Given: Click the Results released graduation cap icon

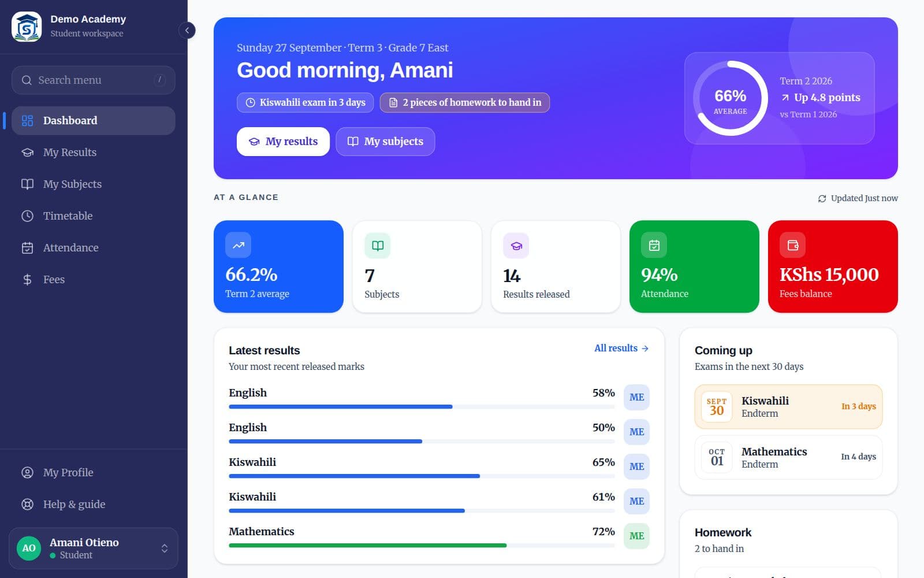Looking at the screenshot, I should pyautogui.click(x=516, y=246).
